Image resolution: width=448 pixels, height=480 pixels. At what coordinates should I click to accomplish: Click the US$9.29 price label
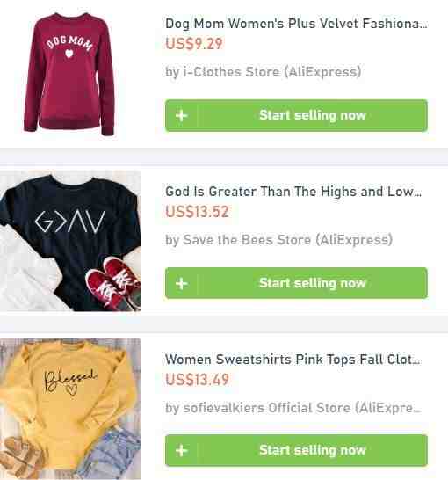(x=193, y=43)
